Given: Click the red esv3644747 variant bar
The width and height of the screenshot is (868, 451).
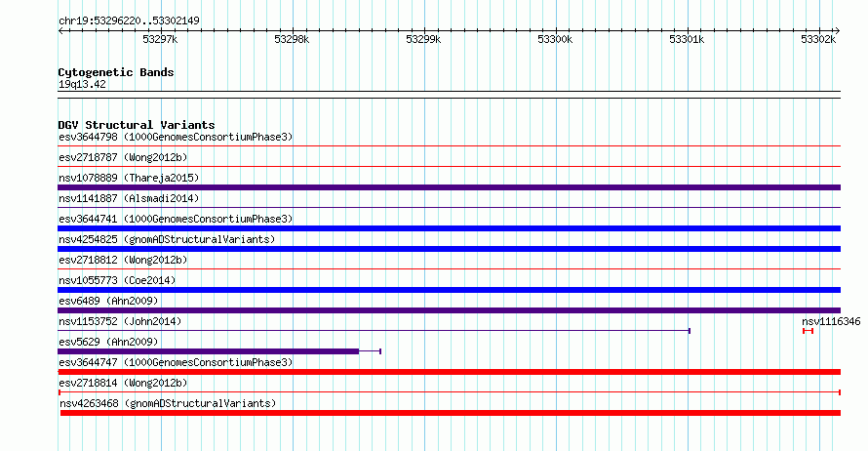Looking at the screenshot, I should [449, 372].
